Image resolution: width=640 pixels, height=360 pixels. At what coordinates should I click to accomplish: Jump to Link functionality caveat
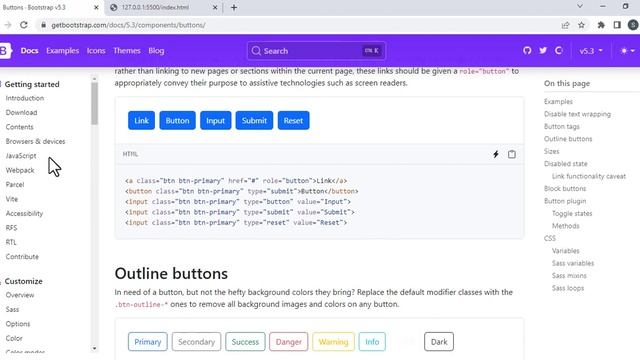pos(589,176)
